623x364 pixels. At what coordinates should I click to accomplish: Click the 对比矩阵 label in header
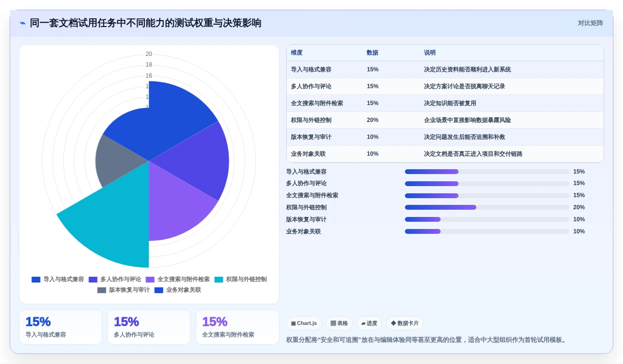[590, 23]
